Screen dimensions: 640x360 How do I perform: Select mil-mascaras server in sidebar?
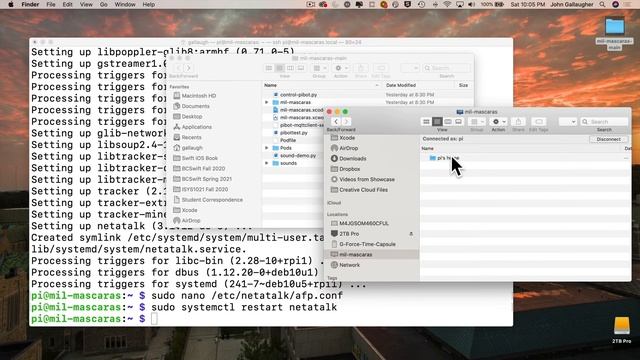tap(356, 255)
